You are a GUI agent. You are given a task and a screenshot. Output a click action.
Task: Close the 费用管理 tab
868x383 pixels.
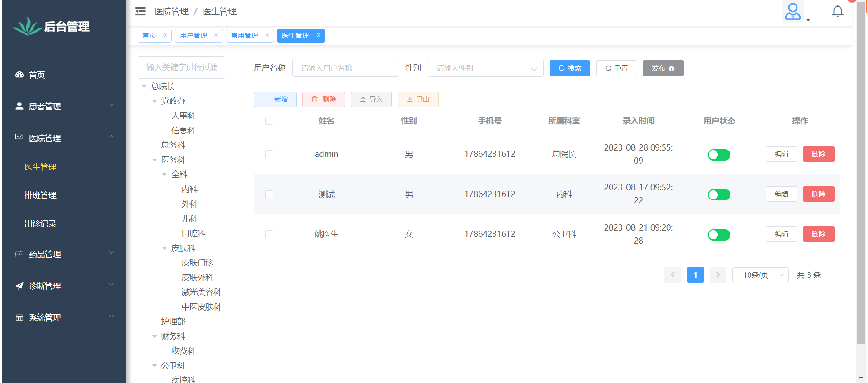point(267,35)
